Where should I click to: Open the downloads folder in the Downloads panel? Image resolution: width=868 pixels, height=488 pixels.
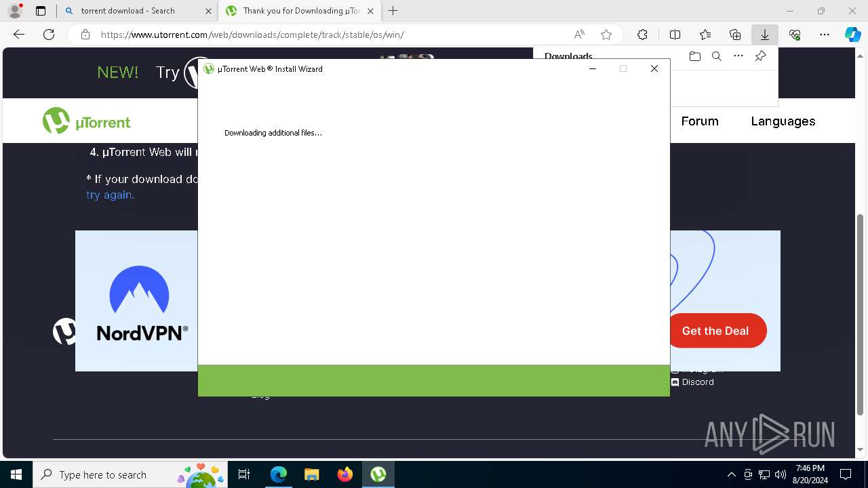pyautogui.click(x=694, y=56)
